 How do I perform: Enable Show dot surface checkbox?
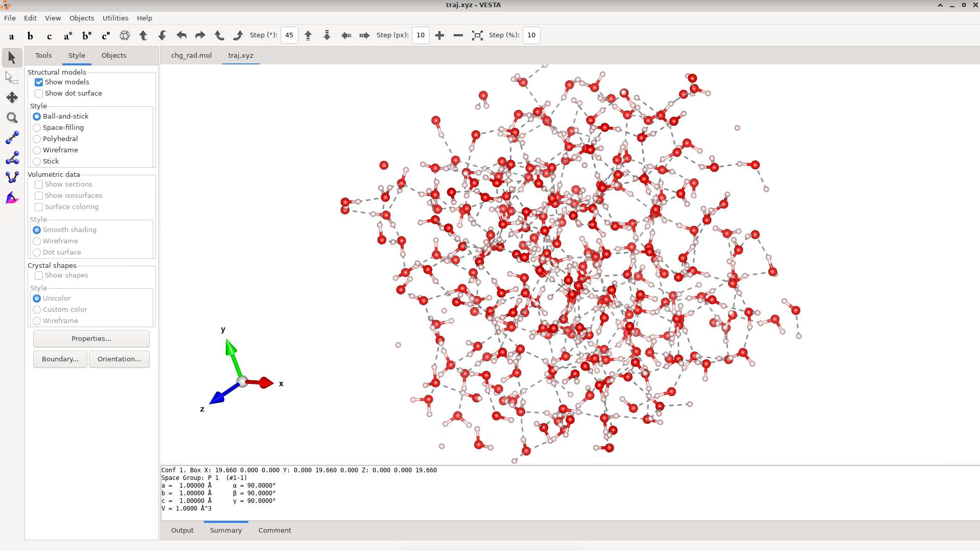[x=39, y=94]
